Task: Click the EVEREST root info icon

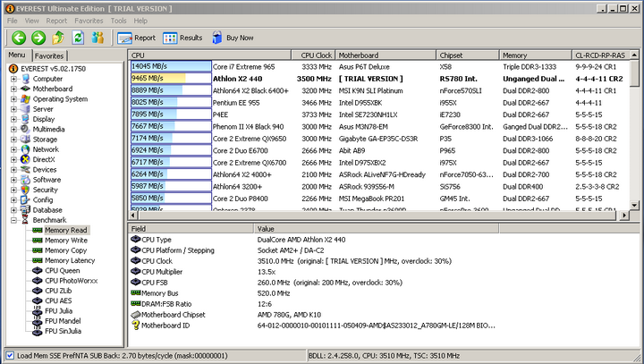Action: [x=13, y=69]
